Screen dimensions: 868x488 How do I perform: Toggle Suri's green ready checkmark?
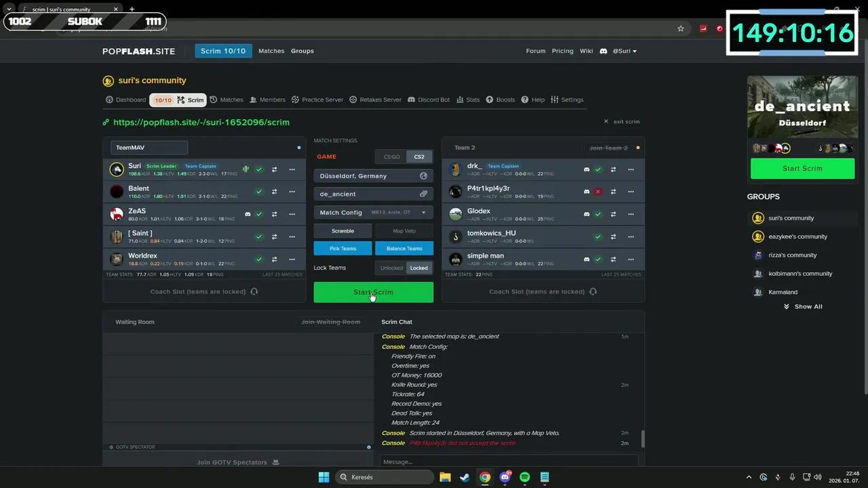coord(259,169)
